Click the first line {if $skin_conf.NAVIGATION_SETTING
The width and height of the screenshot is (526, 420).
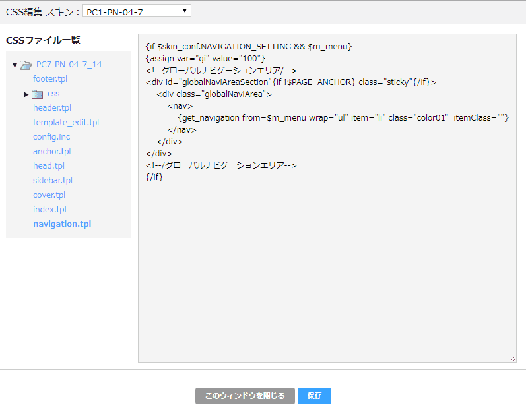click(x=249, y=47)
